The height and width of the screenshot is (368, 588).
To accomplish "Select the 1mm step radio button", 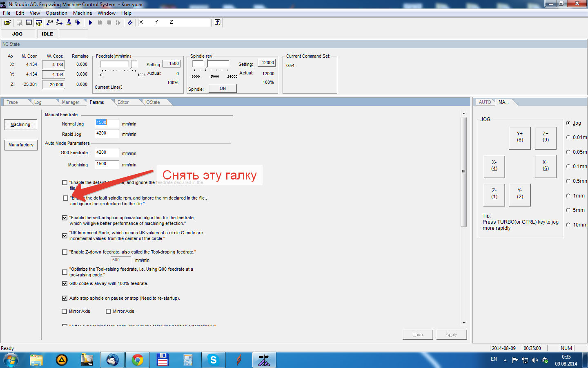I will pos(568,196).
